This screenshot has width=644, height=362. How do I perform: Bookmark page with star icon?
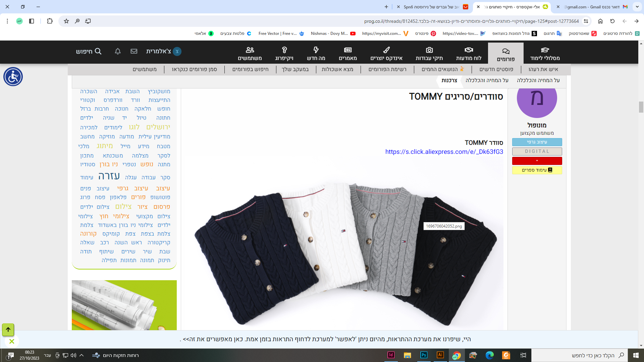point(66,21)
